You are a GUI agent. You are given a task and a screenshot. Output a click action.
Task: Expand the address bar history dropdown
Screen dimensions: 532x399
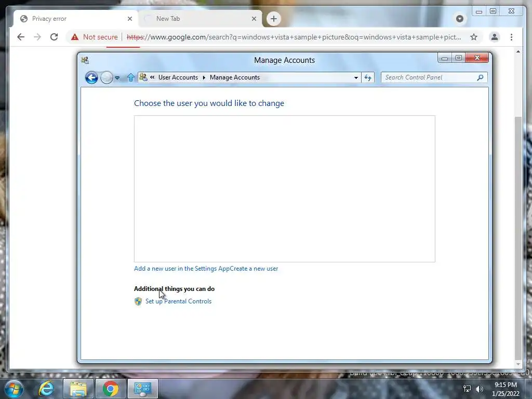coord(356,78)
